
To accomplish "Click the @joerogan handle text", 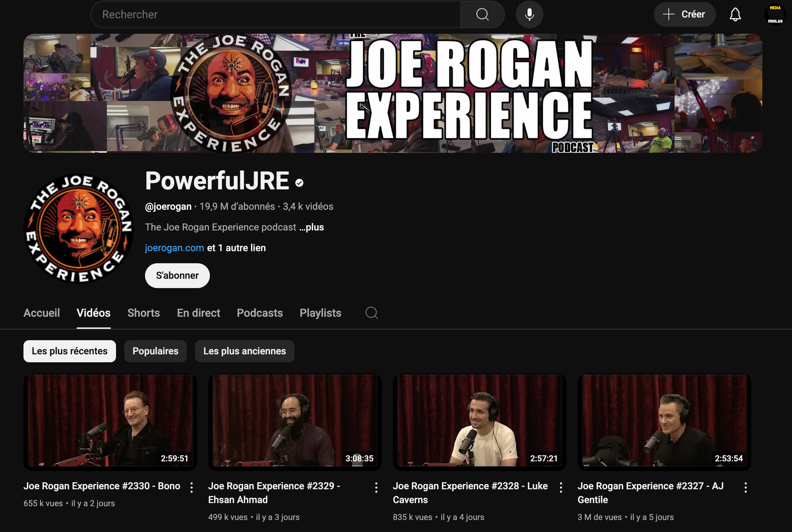I will pos(168,207).
